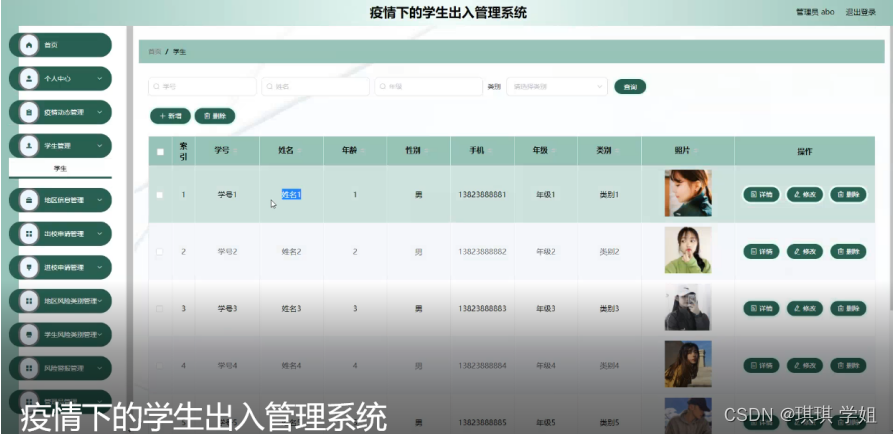
Task: Click search icon in 年级 field
Action: click(x=383, y=87)
